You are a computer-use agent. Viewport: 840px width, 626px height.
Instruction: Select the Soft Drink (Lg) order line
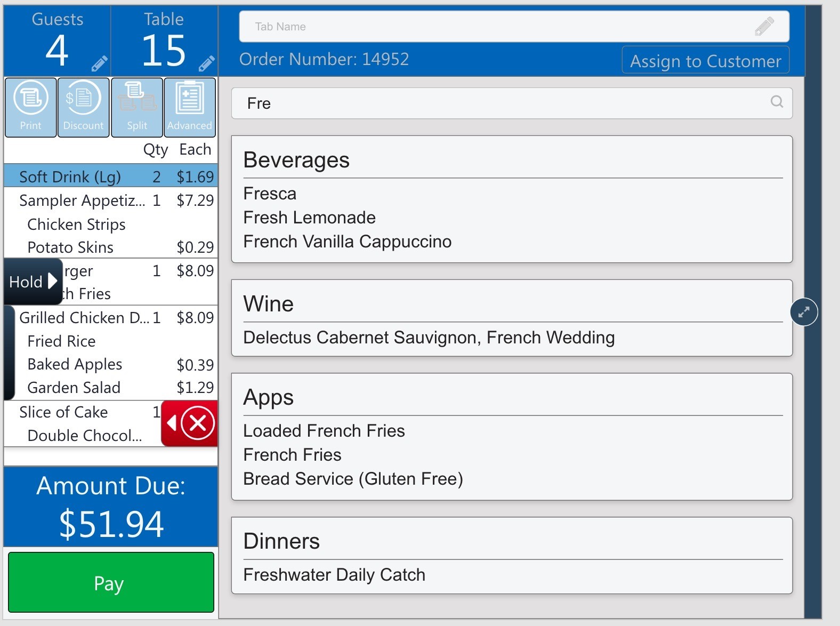click(x=111, y=176)
